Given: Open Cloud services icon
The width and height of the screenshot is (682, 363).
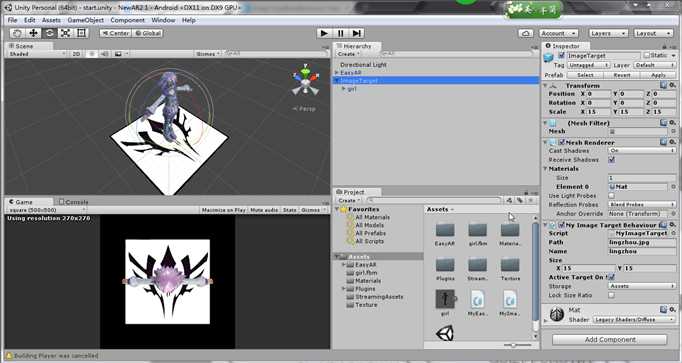Looking at the screenshot, I should point(525,33).
